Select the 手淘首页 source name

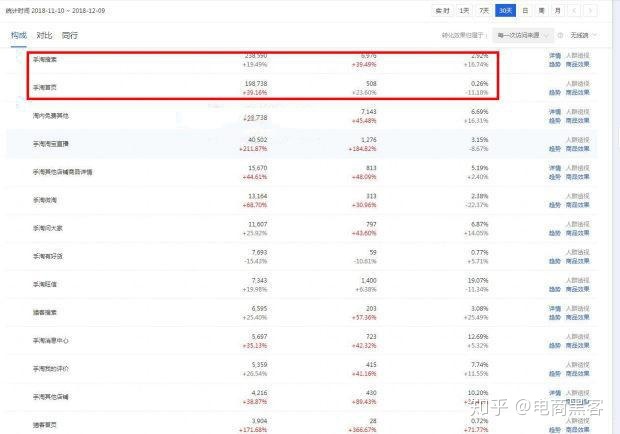[x=45, y=88]
